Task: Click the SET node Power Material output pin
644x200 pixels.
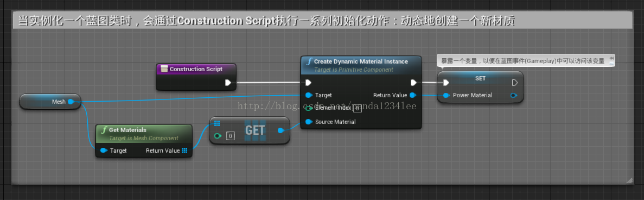Action: (513, 95)
